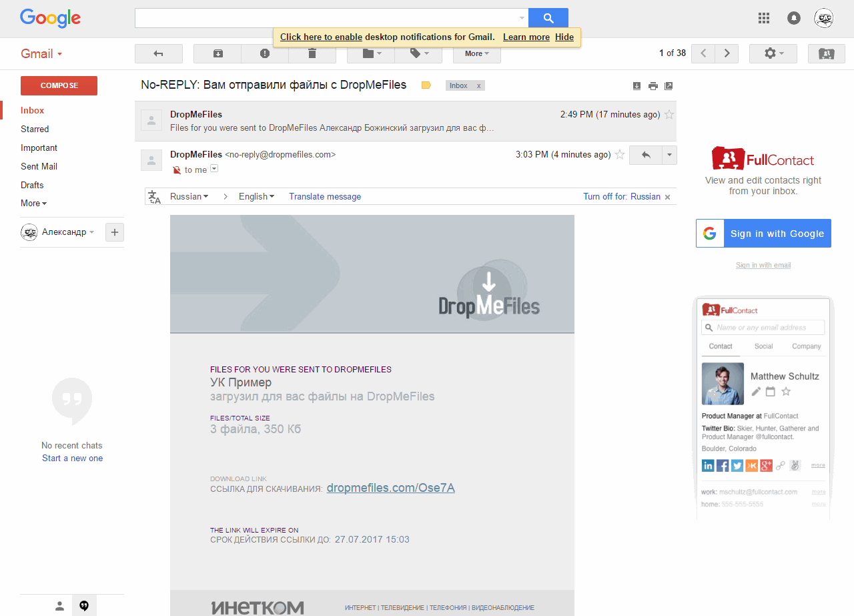Viewport: 854px width, 616px height.
Task: Reply to the message with arrow button
Action: [645, 155]
